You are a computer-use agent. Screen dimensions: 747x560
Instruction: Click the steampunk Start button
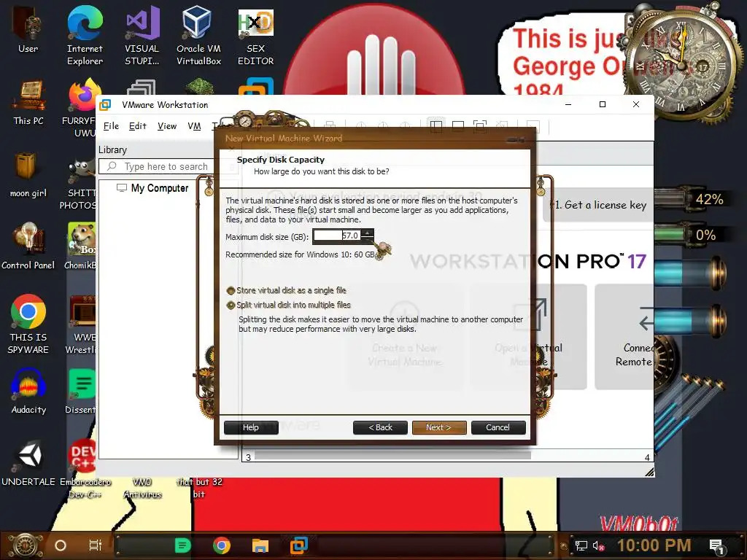(25, 545)
